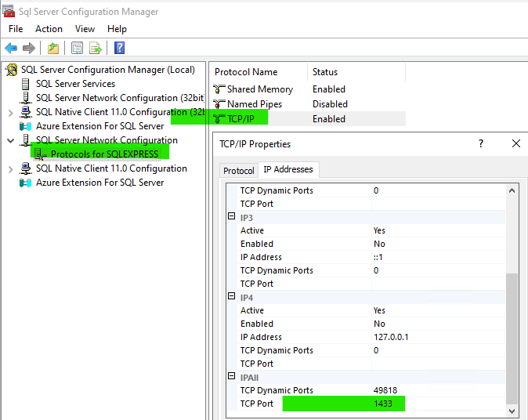Open the Action menu
Screen dimensions: 528x420
coord(49,29)
